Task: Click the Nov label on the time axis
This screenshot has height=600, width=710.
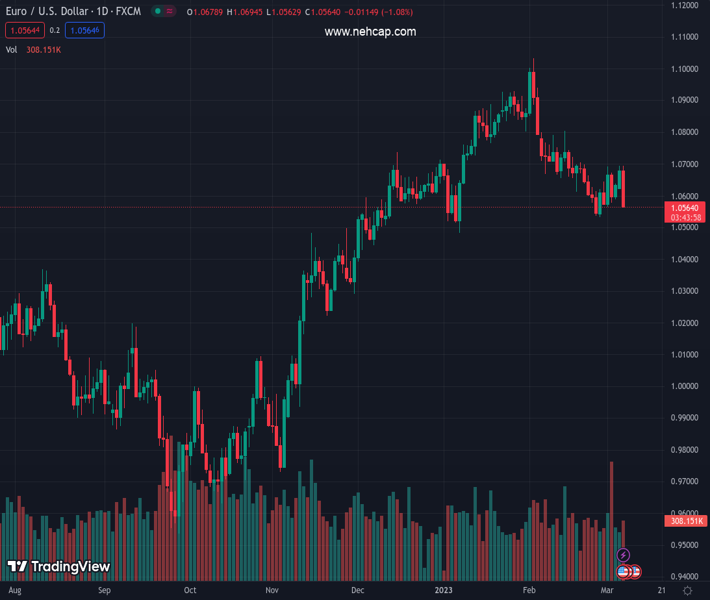Action: [271, 591]
